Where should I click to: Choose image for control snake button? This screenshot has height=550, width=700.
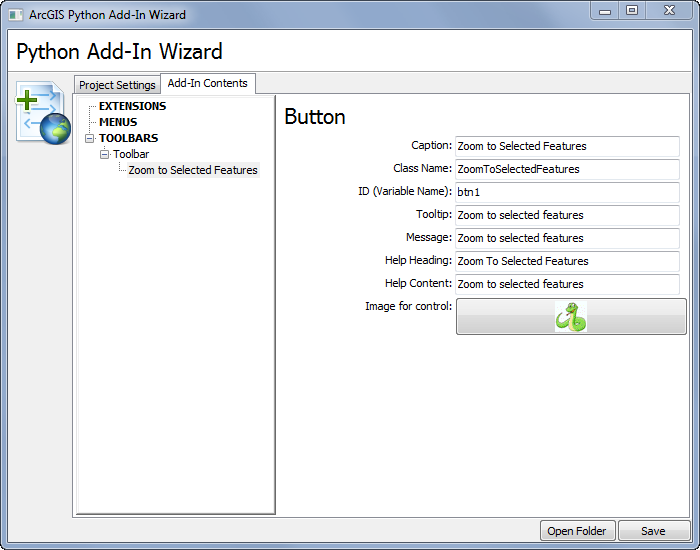[571, 317]
